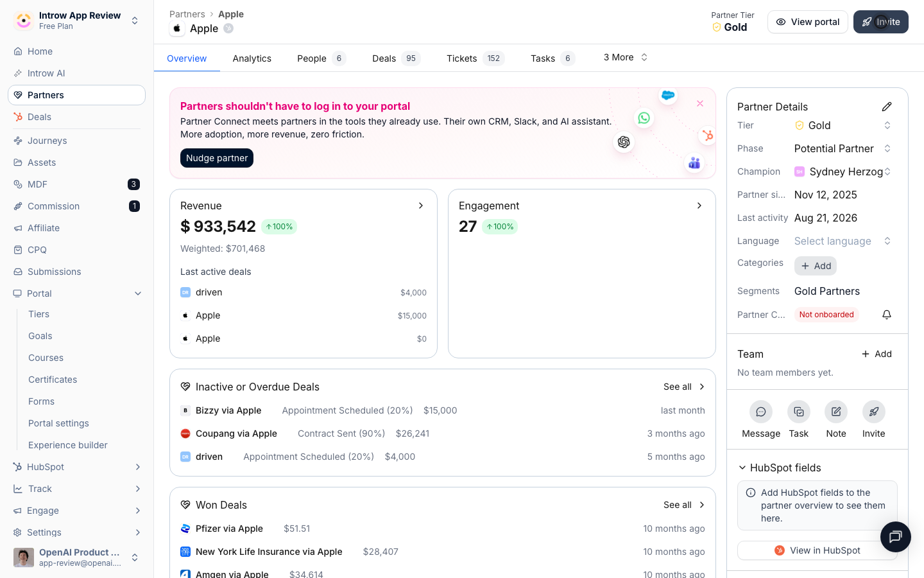Open the chat widget bubble
The image size is (924, 578).
click(x=896, y=537)
